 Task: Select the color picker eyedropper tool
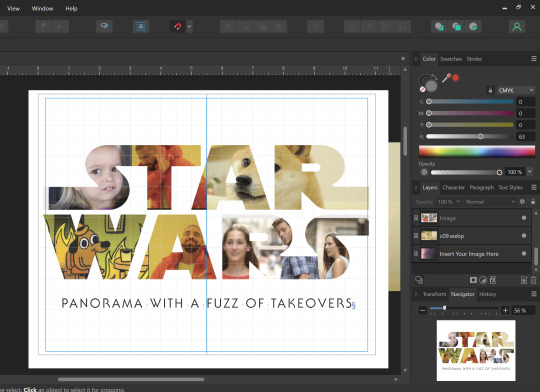click(446, 78)
